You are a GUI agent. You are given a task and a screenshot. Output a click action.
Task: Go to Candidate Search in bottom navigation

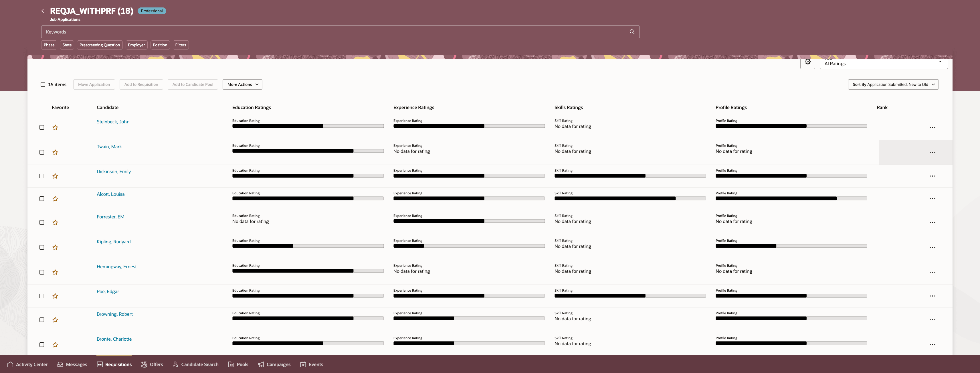click(x=195, y=365)
